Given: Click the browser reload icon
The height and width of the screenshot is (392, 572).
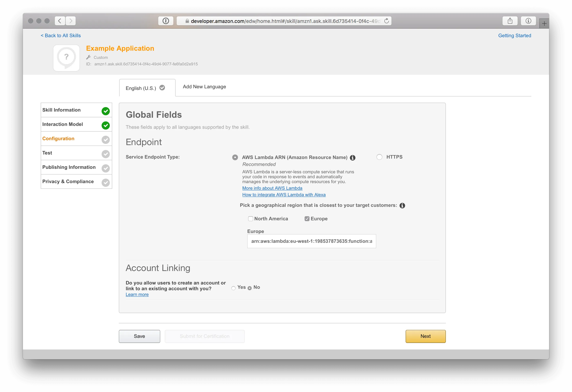Looking at the screenshot, I should click(386, 21).
